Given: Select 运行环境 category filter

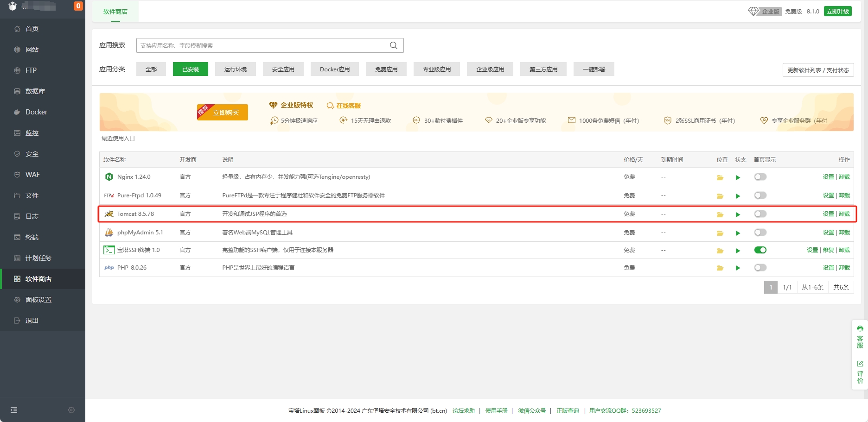Looking at the screenshot, I should [236, 69].
